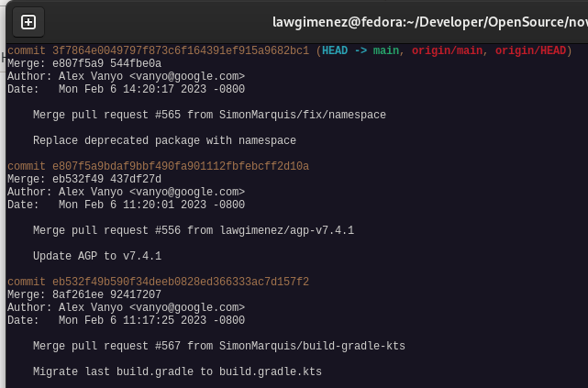Click the new tab plus icon
Screen dimensions: 588x388
[x=28, y=21]
